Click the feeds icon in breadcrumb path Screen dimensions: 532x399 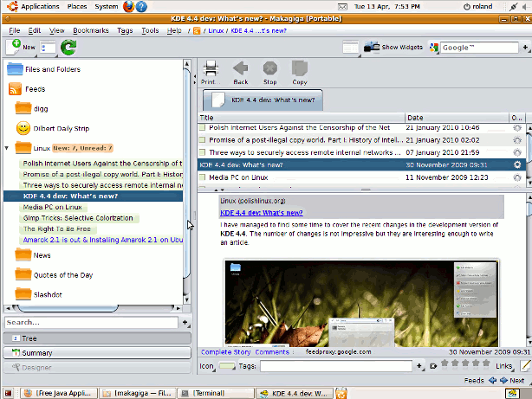197,31
